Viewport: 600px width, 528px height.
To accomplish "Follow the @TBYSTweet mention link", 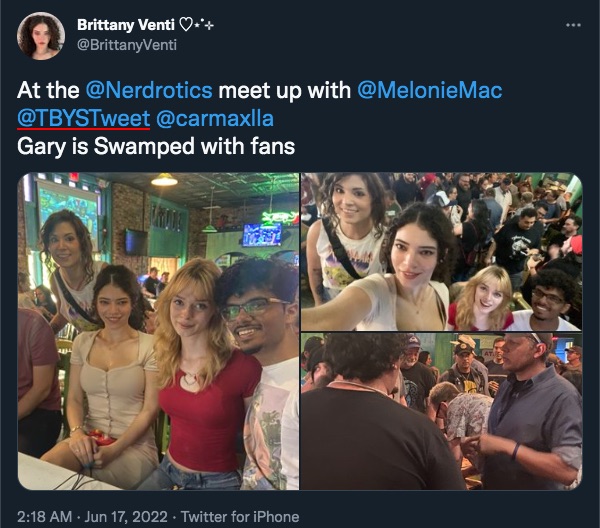I will (x=83, y=118).
